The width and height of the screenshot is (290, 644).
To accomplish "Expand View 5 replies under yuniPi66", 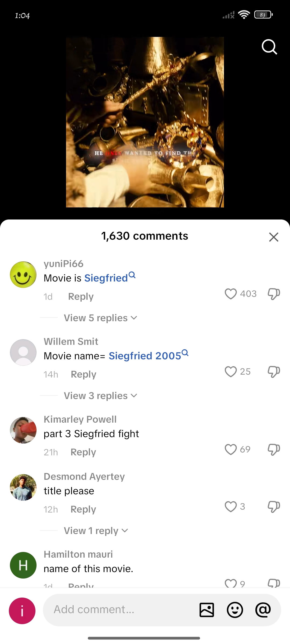I will 100,318.
